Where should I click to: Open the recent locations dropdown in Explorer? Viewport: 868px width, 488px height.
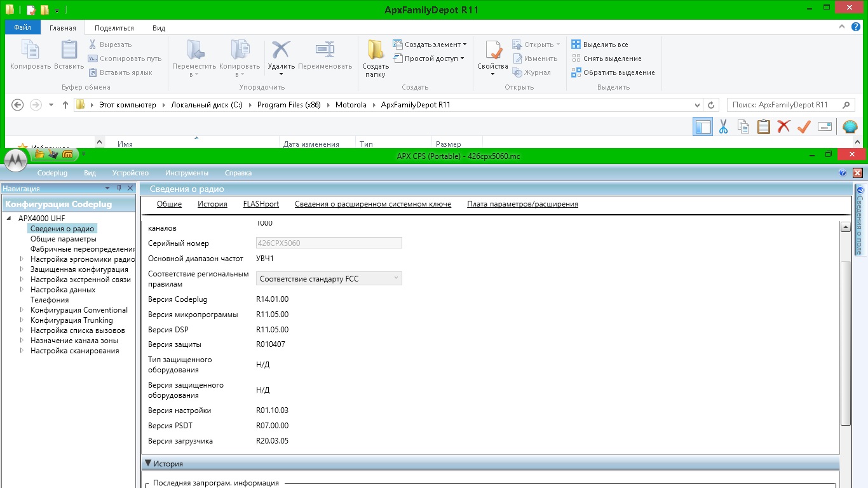(x=51, y=105)
